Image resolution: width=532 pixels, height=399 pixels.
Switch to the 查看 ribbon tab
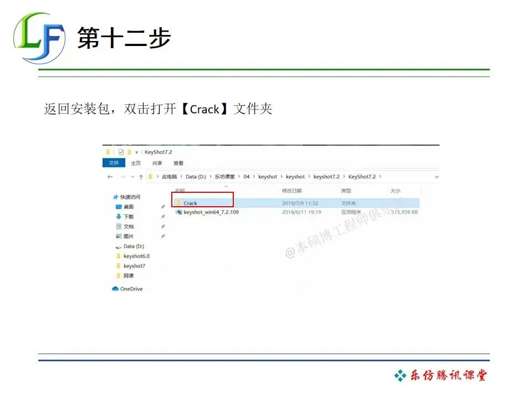pos(178,163)
